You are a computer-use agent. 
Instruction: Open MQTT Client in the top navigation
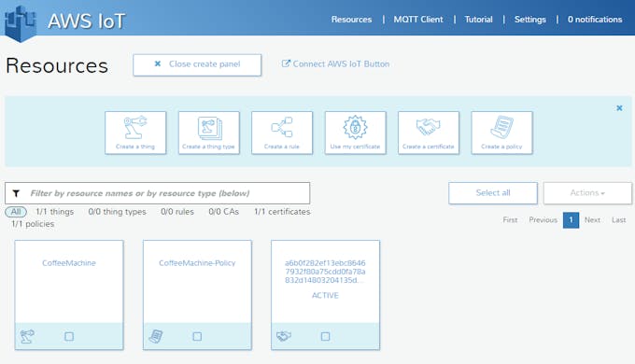pos(418,20)
